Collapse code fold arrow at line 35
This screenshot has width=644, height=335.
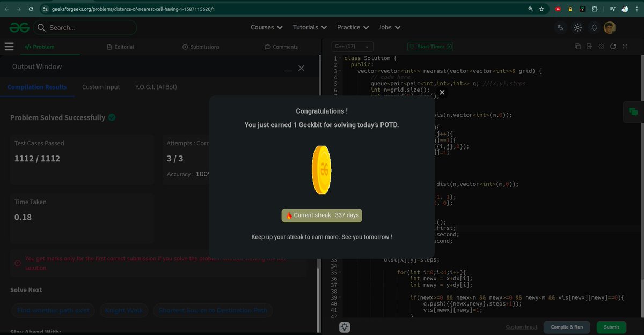coord(340,272)
